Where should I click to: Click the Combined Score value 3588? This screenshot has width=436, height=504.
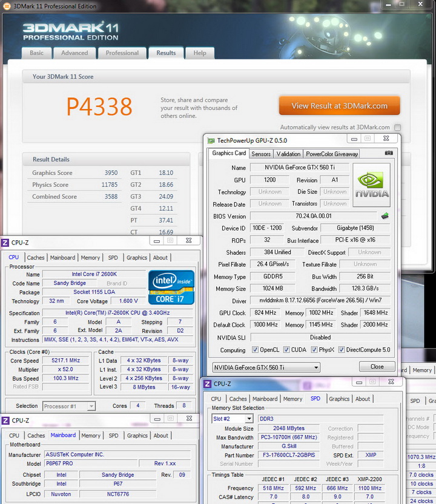(x=111, y=197)
